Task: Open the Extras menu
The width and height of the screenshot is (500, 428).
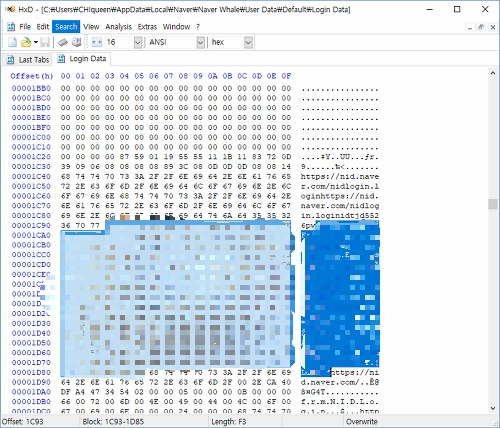Action: [147, 27]
